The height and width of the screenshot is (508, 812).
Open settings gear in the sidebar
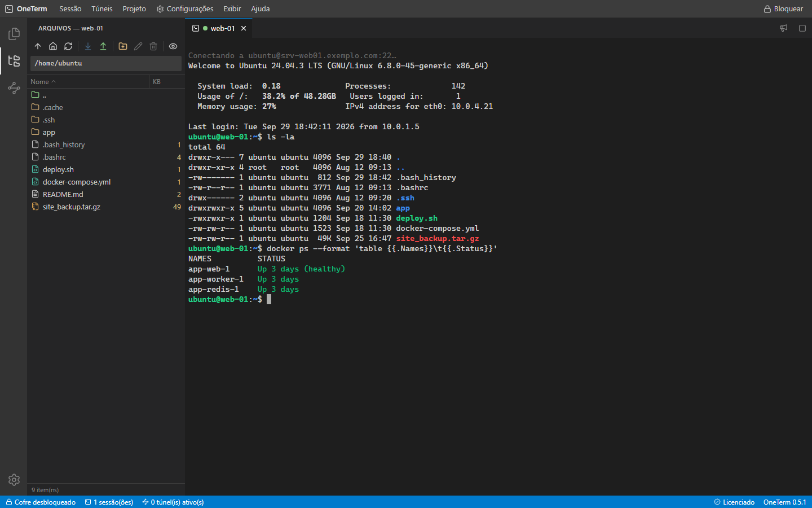tap(14, 480)
